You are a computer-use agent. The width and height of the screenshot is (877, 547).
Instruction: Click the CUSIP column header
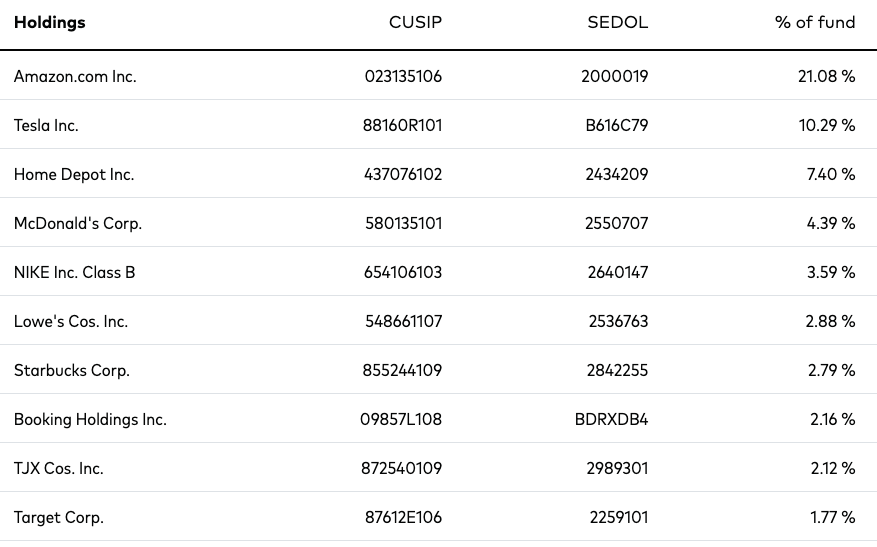[x=415, y=22]
